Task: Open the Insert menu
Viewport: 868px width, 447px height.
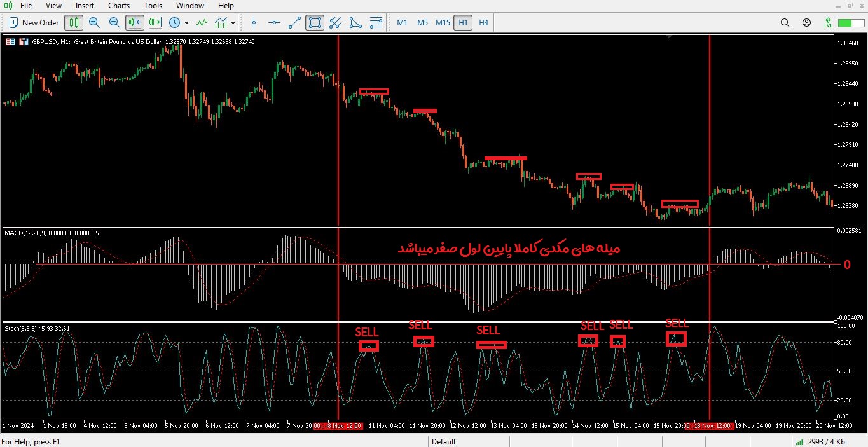Action: click(85, 6)
